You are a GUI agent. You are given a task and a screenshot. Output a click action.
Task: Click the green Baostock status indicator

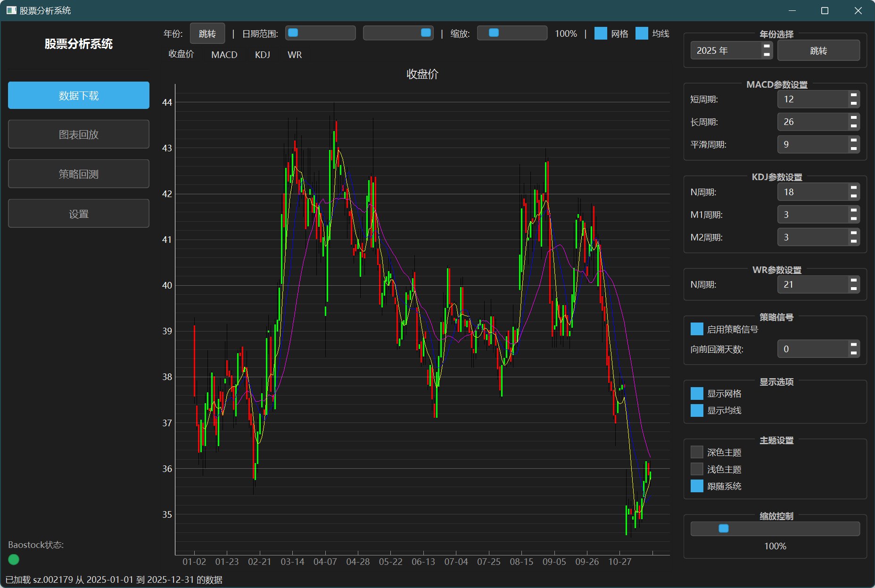pyautogui.click(x=14, y=560)
